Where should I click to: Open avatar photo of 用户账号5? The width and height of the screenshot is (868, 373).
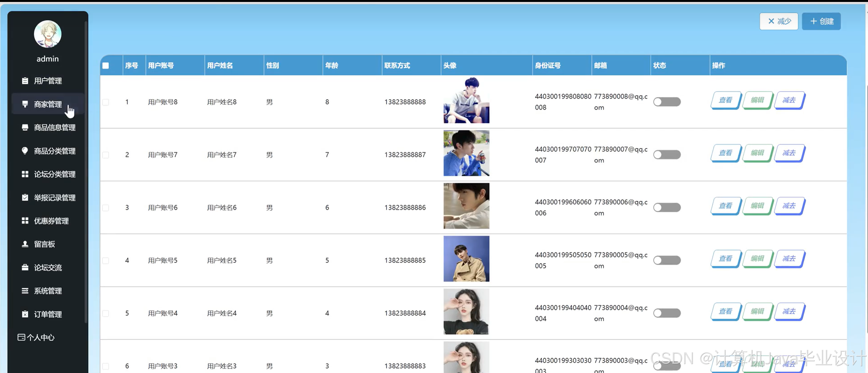[x=466, y=259]
